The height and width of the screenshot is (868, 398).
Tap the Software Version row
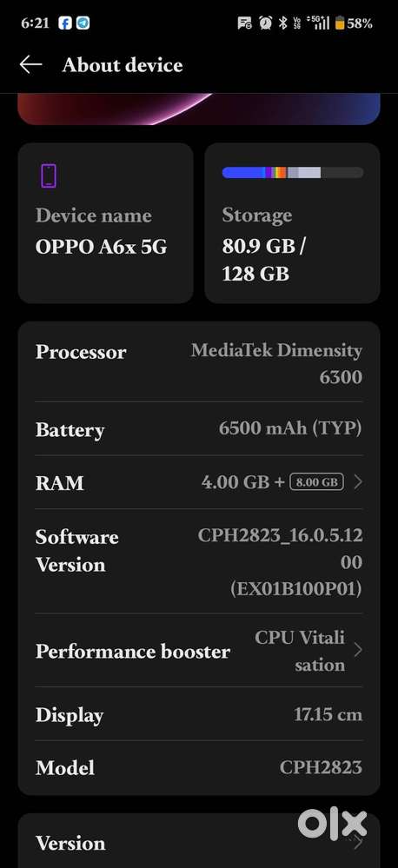tap(199, 561)
